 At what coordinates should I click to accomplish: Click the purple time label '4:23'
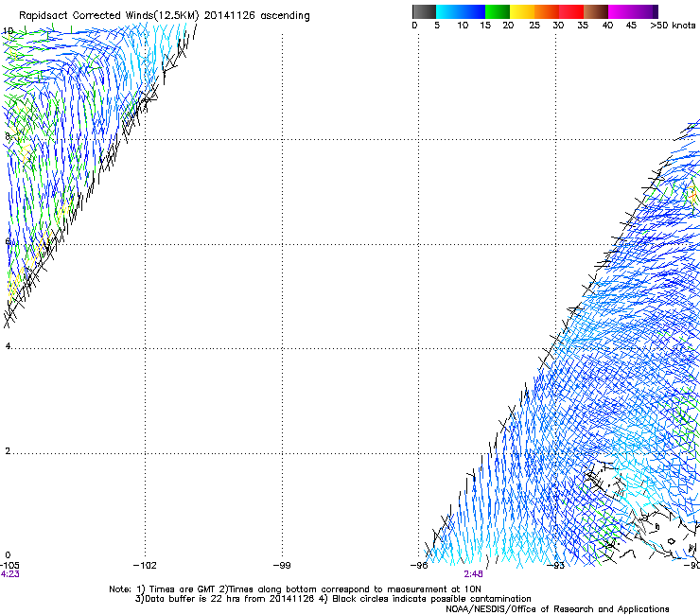click(x=9, y=574)
